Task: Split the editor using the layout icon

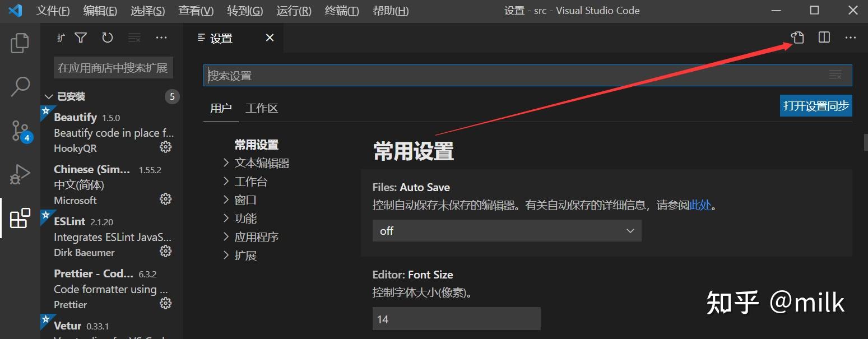Action: [x=823, y=38]
